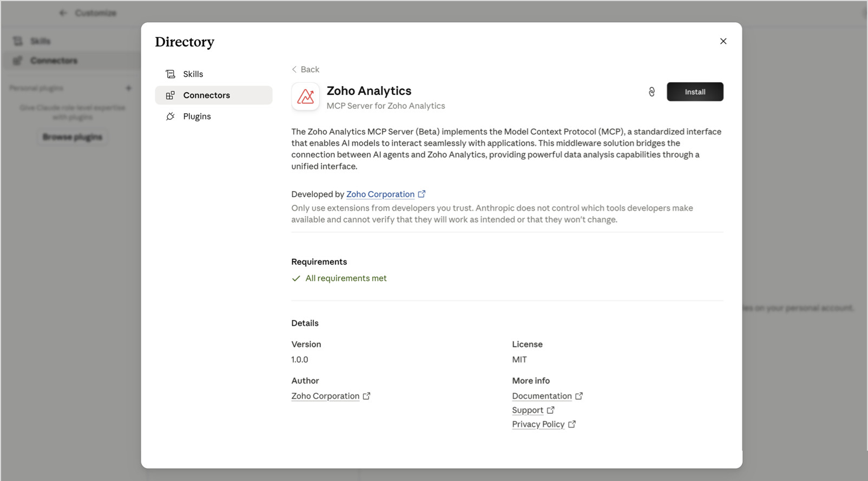This screenshot has height=481, width=868.
Task: Click the Details section heading
Action: pyautogui.click(x=305, y=323)
